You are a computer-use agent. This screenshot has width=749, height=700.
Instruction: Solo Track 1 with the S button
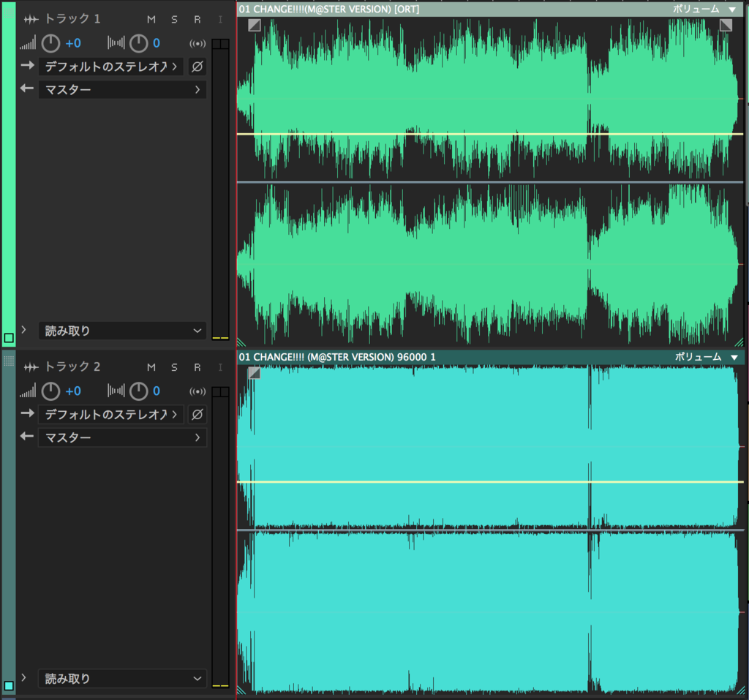[174, 20]
